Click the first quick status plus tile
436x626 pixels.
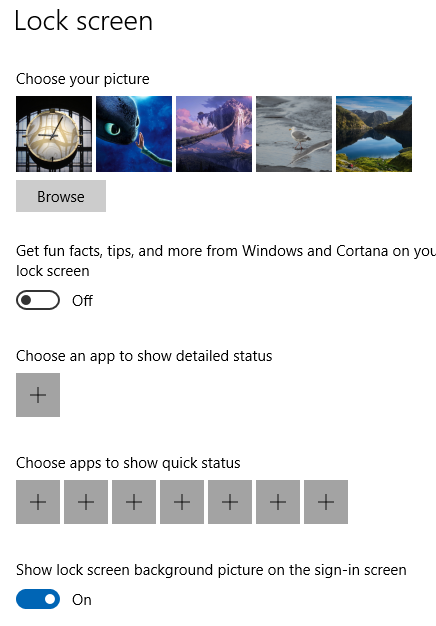[38, 502]
